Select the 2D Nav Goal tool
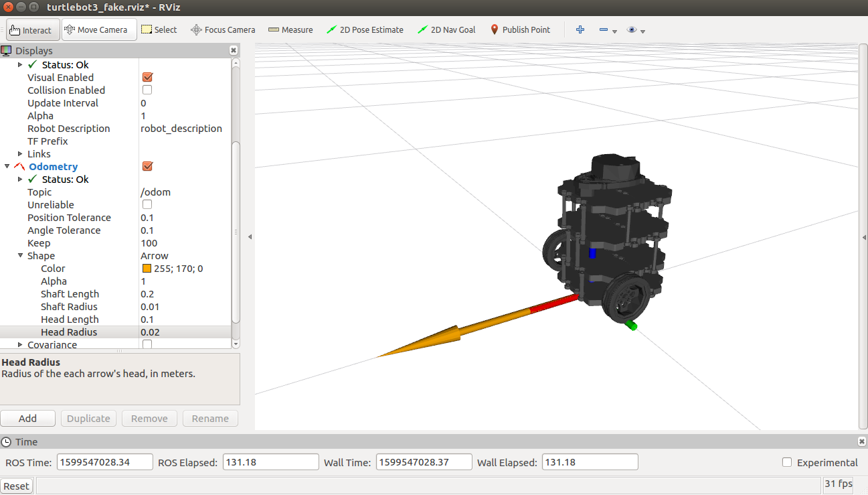 (446, 30)
